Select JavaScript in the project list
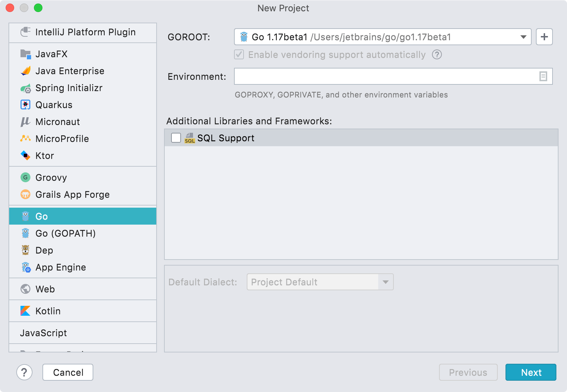 pyautogui.click(x=44, y=333)
